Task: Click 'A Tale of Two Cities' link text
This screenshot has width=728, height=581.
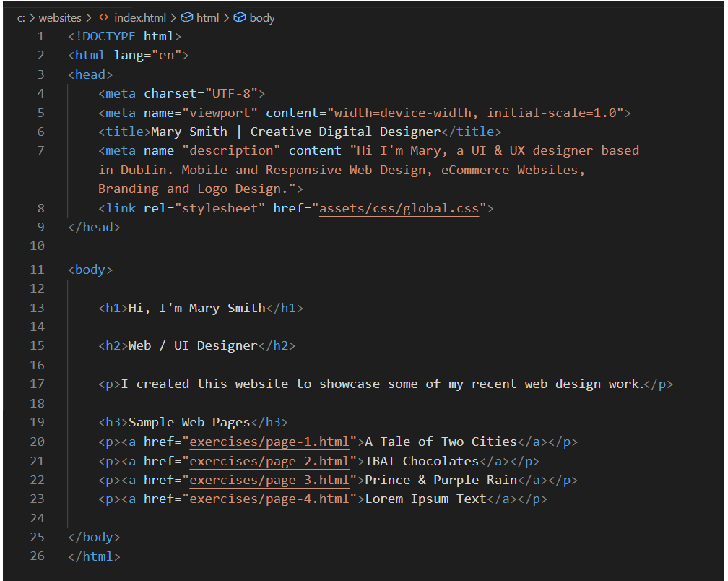Action: [x=441, y=442]
